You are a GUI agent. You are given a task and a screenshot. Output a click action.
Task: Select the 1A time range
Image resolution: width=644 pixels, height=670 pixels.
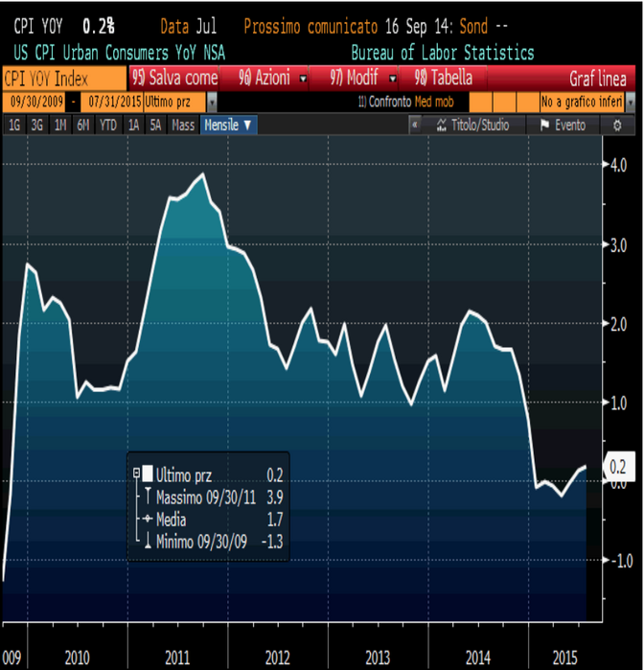tap(134, 126)
